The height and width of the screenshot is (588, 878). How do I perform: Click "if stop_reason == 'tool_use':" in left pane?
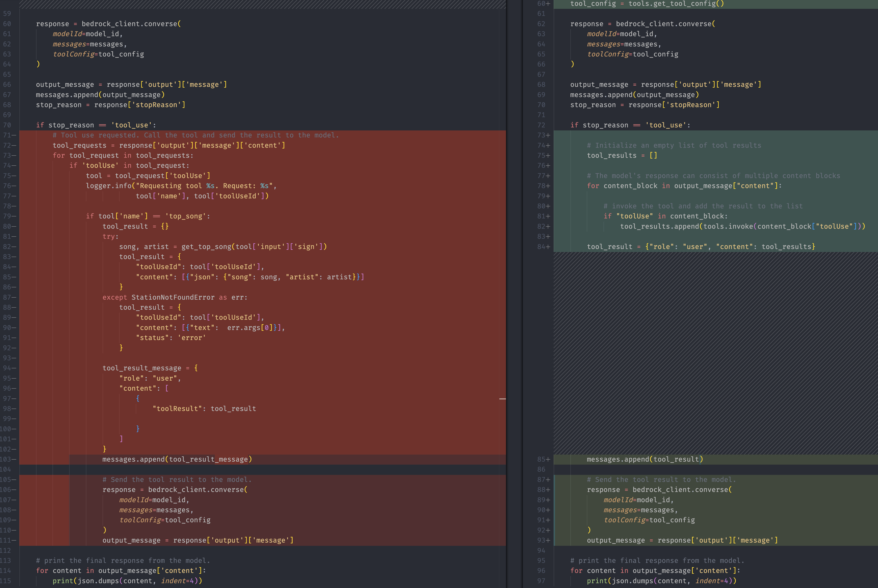(96, 125)
